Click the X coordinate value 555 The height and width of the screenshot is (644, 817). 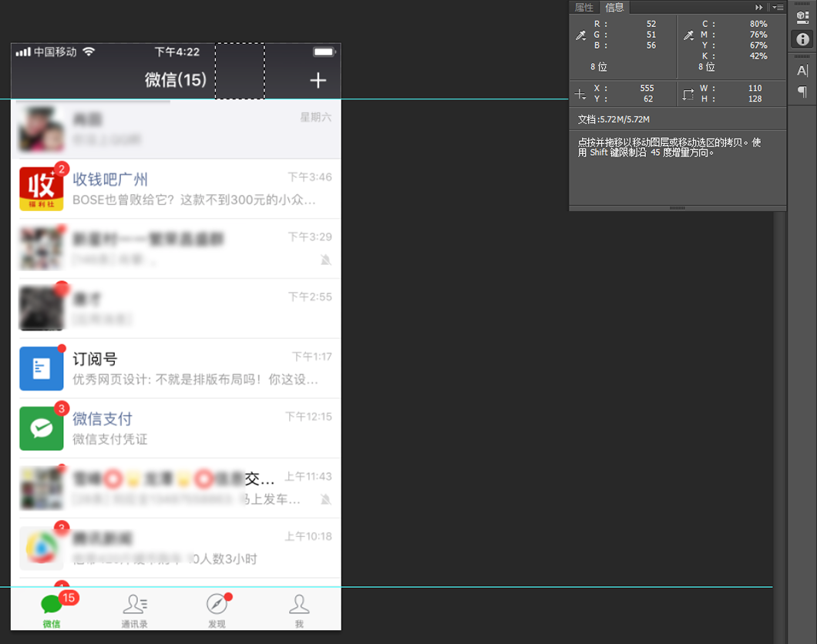coord(647,88)
